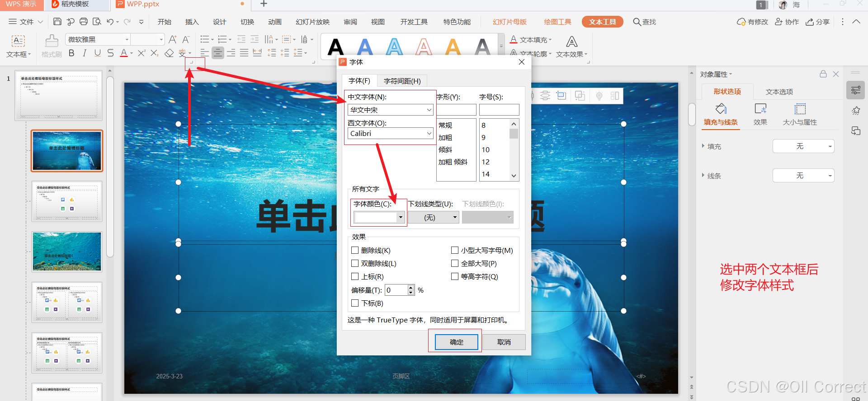Align text left in ribbon
The width and height of the screenshot is (868, 401).
[x=205, y=53]
